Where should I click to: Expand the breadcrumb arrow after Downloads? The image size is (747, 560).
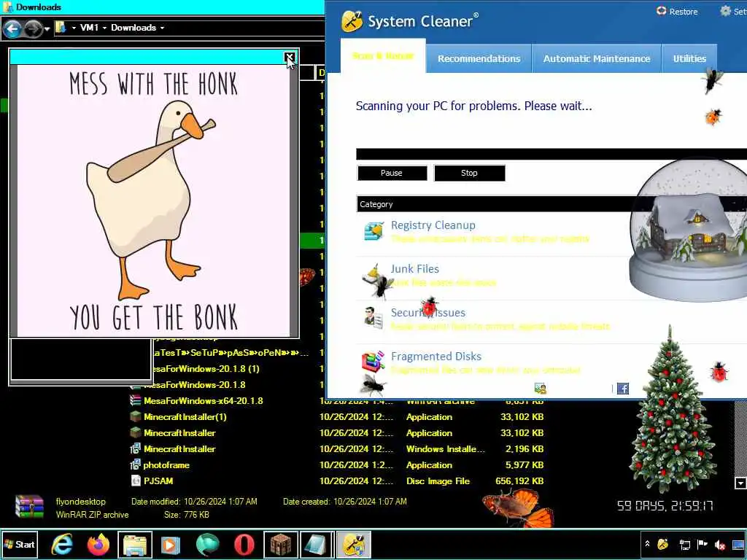162,28
